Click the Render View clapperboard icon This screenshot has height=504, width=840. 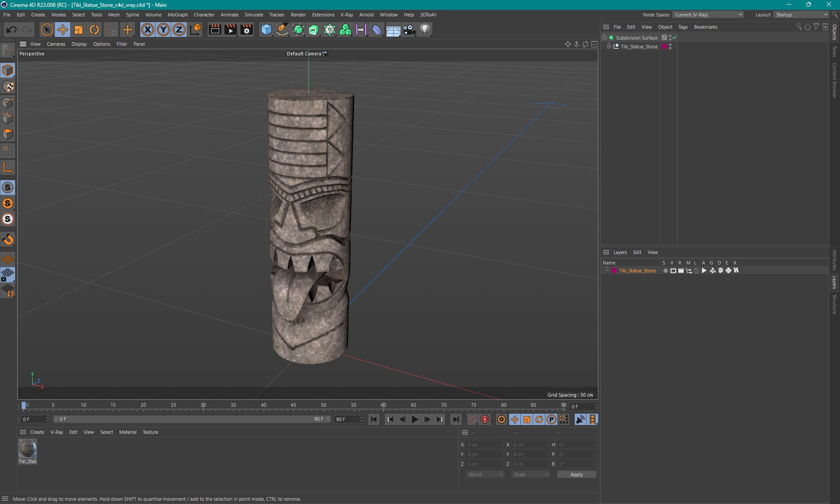tap(215, 30)
